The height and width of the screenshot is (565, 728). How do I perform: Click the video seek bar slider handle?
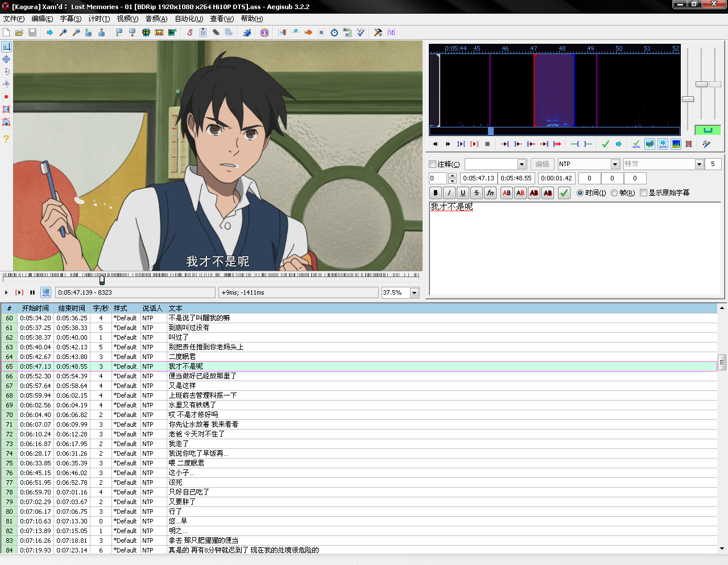tap(102, 280)
